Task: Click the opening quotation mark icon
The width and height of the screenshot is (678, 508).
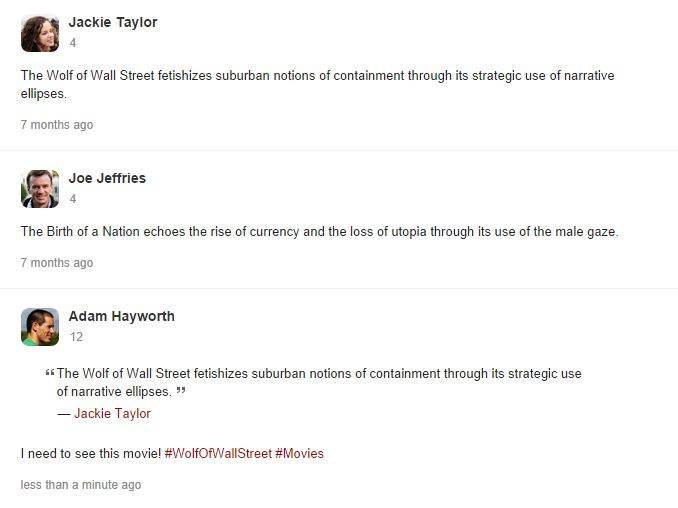Action: [50, 375]
